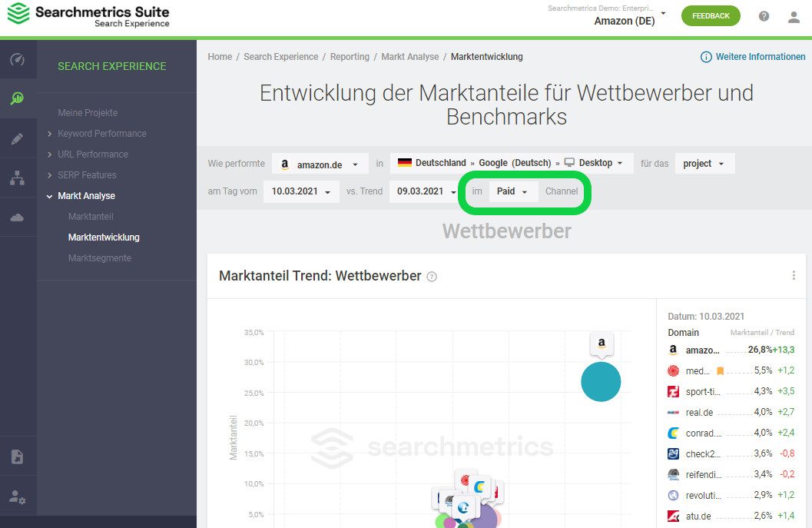Click the 26,8% market share value for amazon
The image size is (812, 528).
(x=760, y=350)
